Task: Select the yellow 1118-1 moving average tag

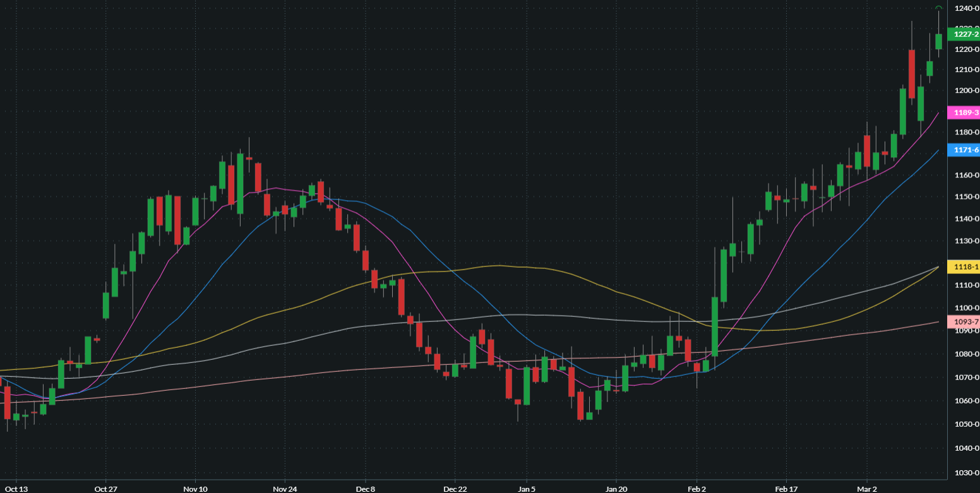Action: point(965,267)
